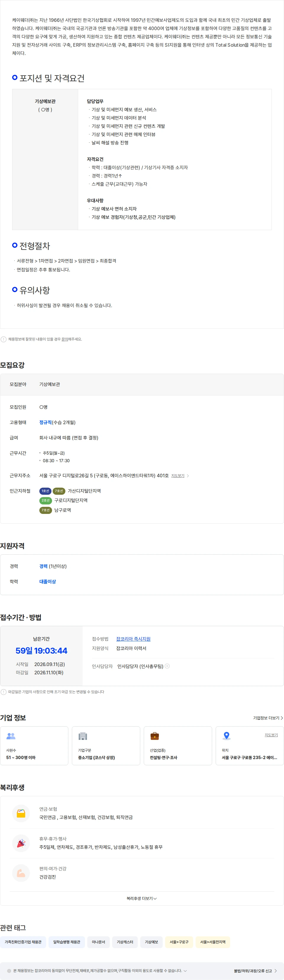Expand the copyright notice chevron at bottom

click(185, 971)
